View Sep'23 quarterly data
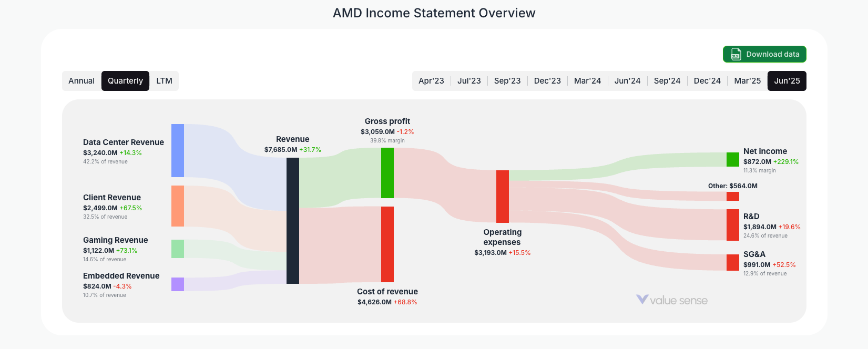 point(507,80)
